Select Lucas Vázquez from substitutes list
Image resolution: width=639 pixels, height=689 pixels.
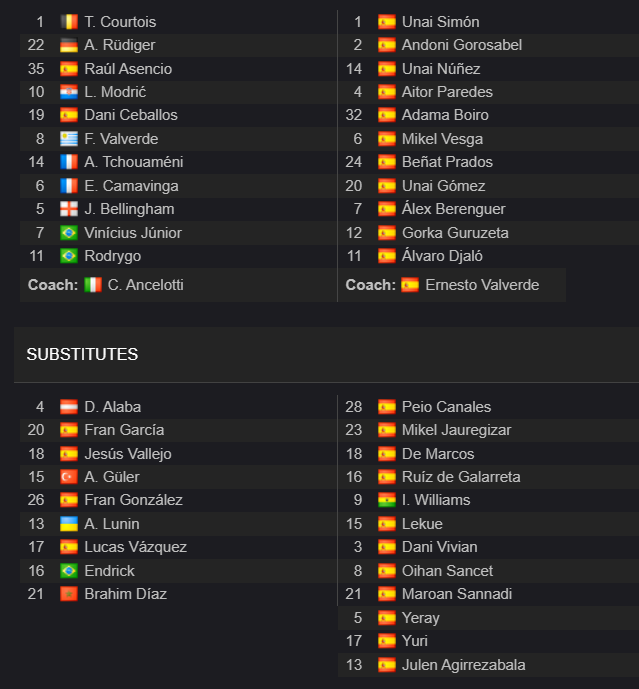click(135, 547)
